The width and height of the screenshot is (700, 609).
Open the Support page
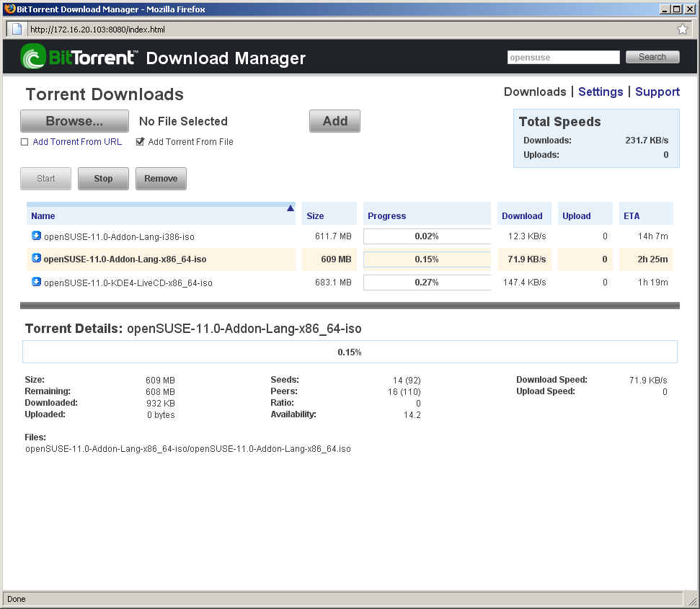657,92
